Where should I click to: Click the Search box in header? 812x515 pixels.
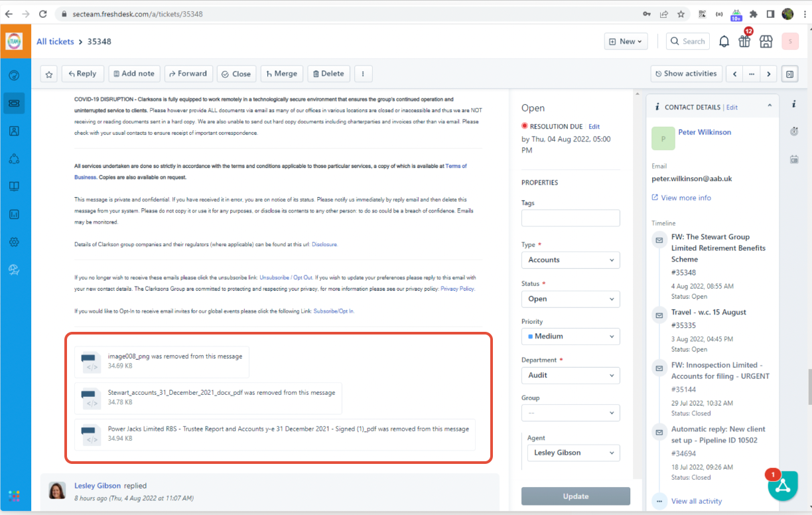(x=688, y=41)
